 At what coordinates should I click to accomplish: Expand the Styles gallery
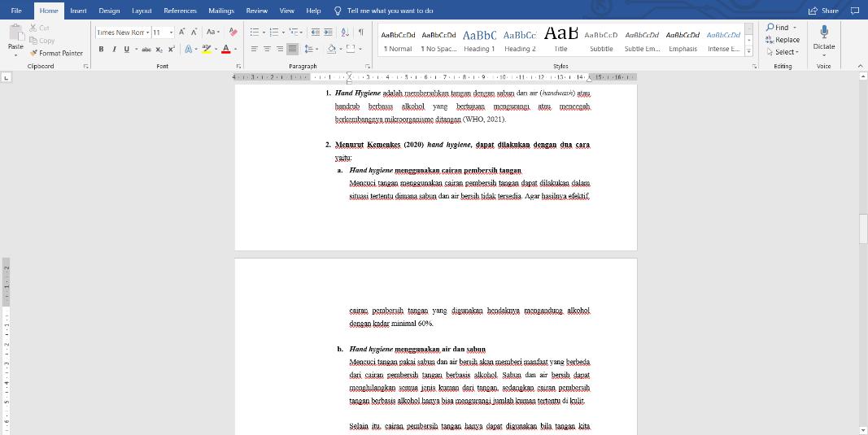[x=749, y=51]
